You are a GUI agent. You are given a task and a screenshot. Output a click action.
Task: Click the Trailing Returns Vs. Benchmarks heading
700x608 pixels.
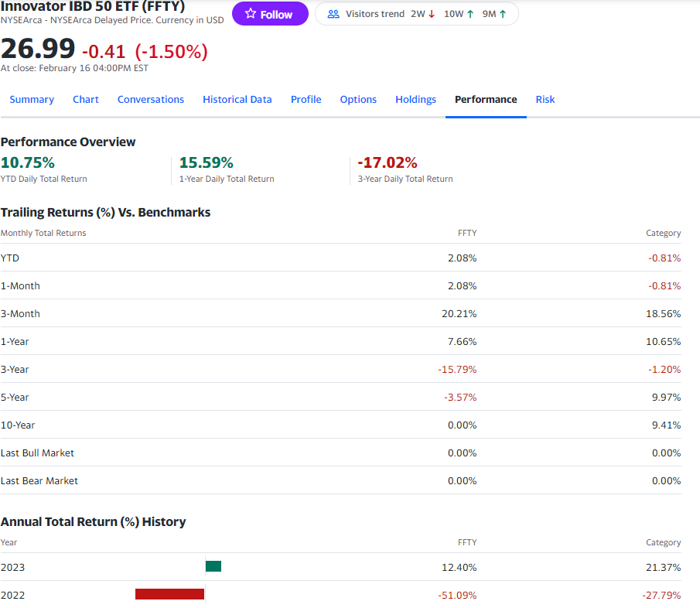click(105, 212)
